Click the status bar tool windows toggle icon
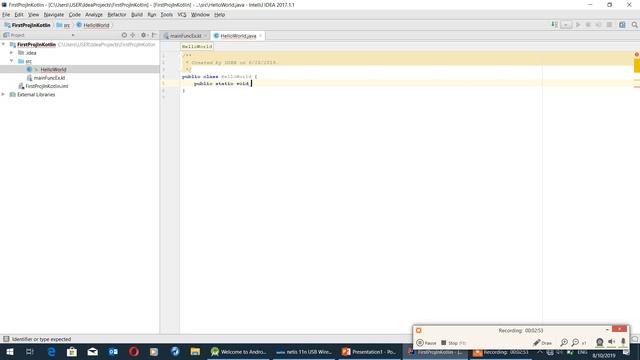This screenshot has height=360, width=640. tap(6, 339)
